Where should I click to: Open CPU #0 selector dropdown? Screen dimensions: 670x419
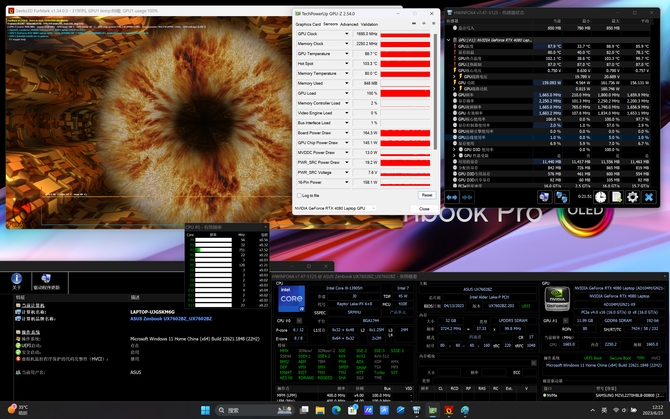(x=299, y=321)
